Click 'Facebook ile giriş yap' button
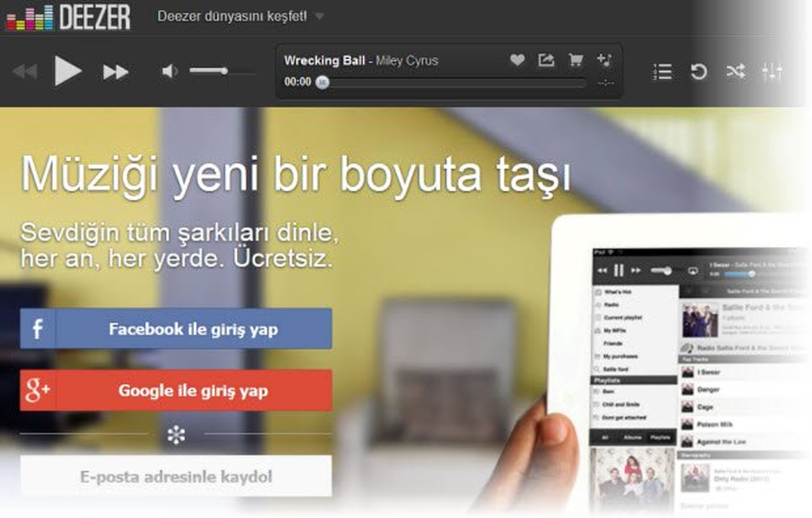 pyautogui.click(x=176, y=329)
